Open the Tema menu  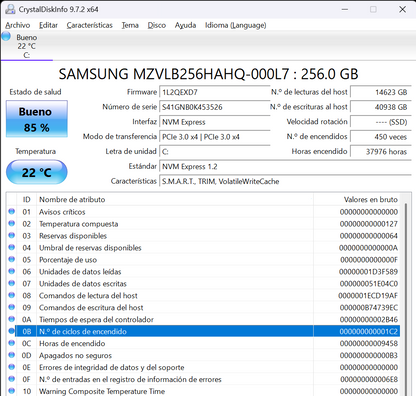[130, 25]
